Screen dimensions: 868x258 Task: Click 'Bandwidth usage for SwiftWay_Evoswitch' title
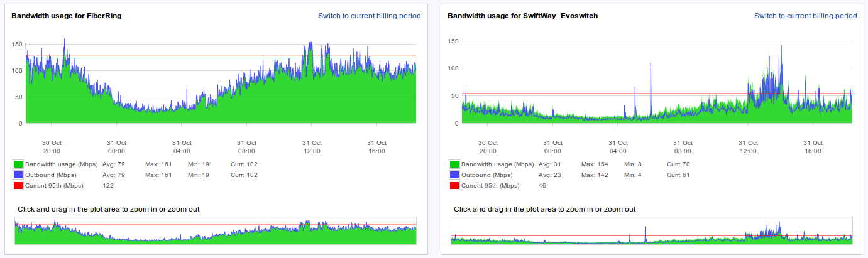point(523,16)
